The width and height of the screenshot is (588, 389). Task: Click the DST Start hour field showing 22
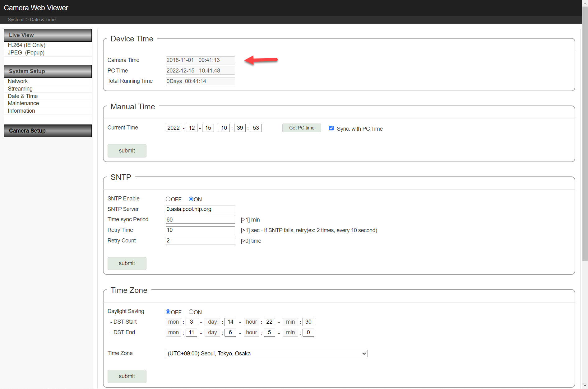(x=269, y=322)
